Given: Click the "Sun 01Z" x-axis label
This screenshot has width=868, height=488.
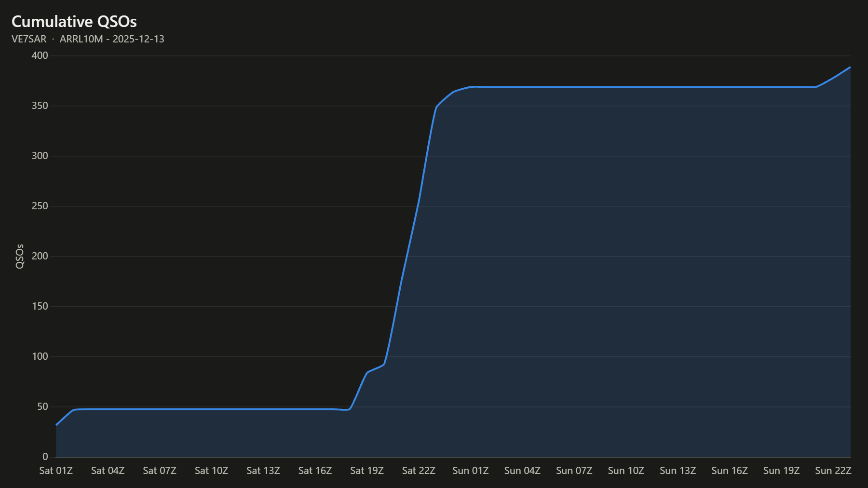Looking at the screenshot, I should pos(471,471).
